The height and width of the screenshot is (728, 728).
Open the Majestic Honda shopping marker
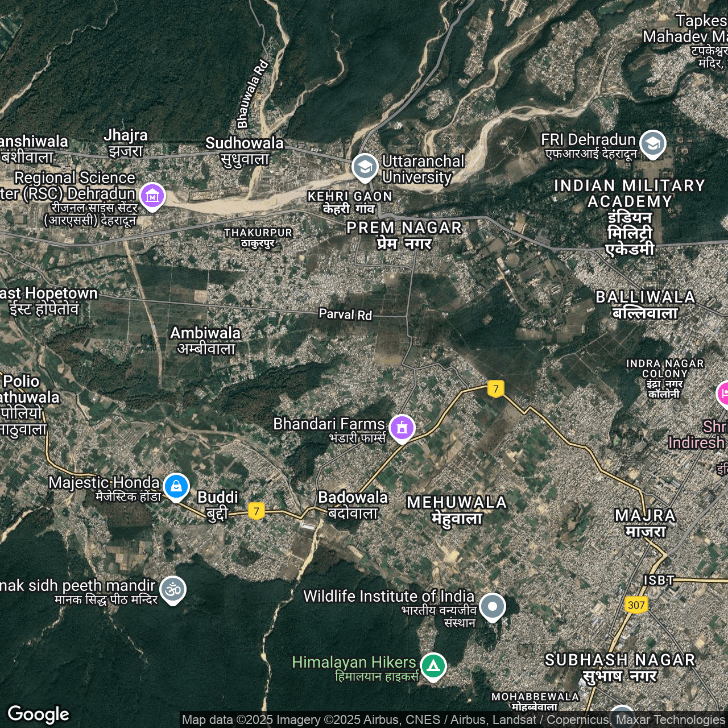click(x=176, y=487)
